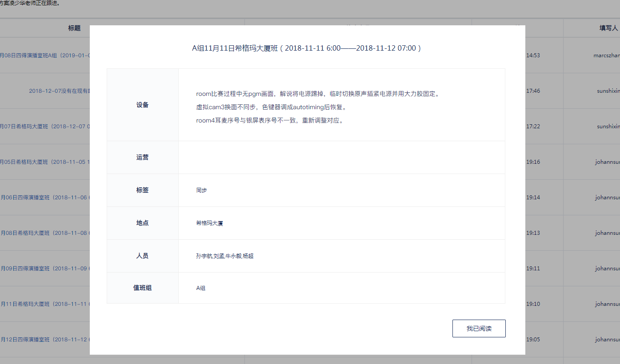Image resolution: width=620 pixels, height=364 pixels.
Task: Open the 2018-12-07没有在现有的 log link
Action: [59, 91]
